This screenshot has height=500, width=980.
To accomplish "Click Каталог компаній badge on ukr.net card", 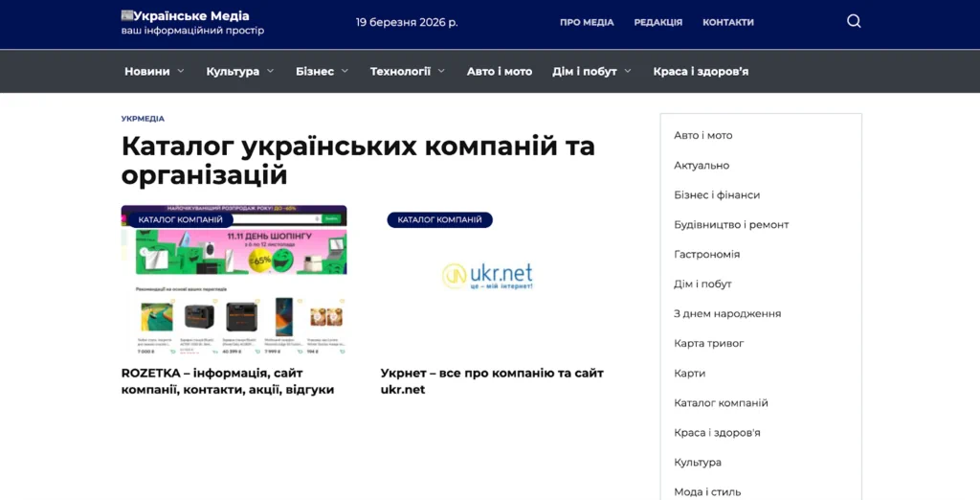I will click(439, 220).
